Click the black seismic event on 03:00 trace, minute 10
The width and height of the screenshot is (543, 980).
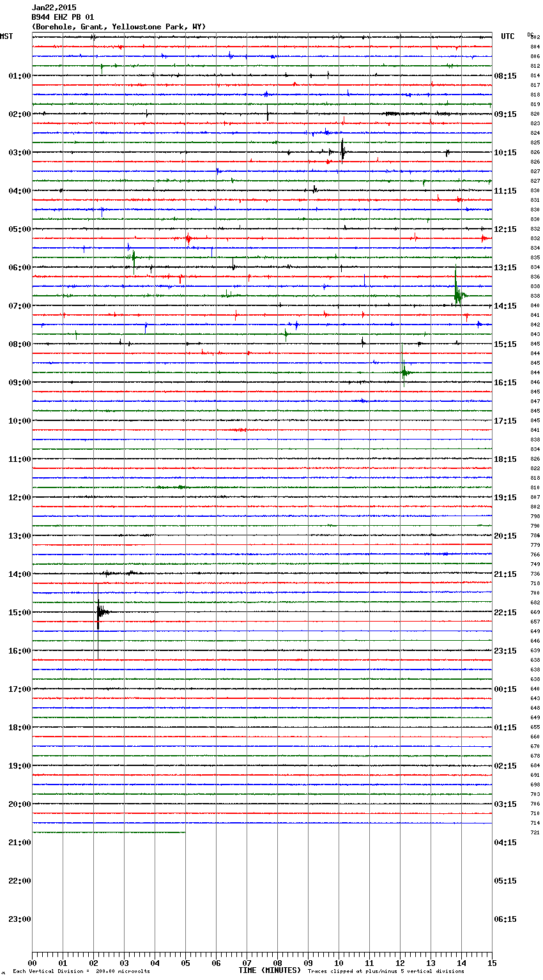[x=342, y=151]
